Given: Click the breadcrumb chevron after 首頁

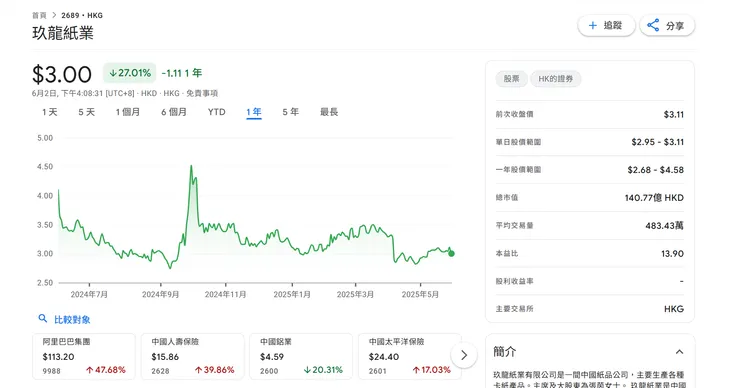Looking at the screenshot, I should 54,15.
